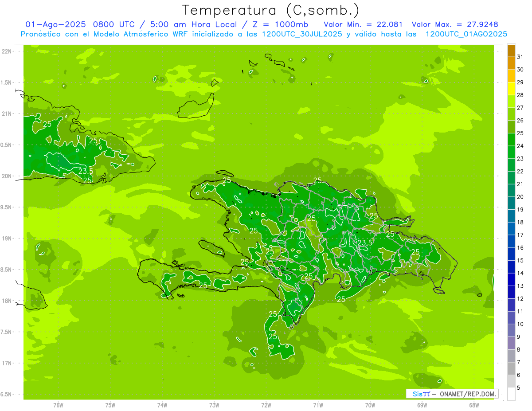Pick the gray legend swatch between 6 and 7
Viewport: 532px width, 411px height.
(511, 369)
